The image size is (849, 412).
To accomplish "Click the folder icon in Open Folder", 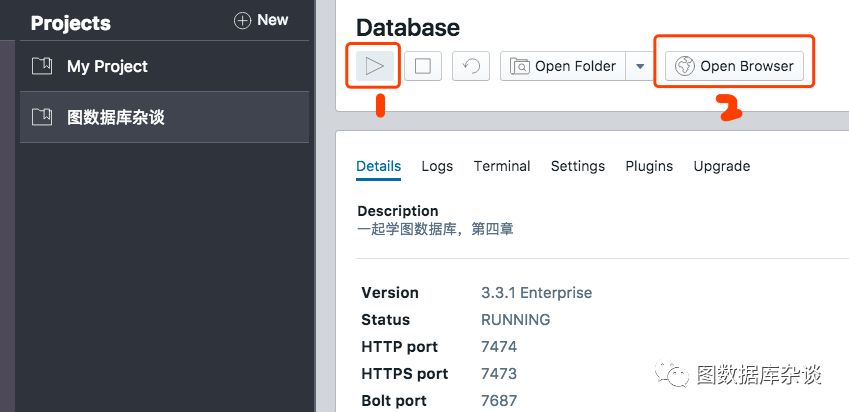I will pyautogui.click(x=520, y=66).
